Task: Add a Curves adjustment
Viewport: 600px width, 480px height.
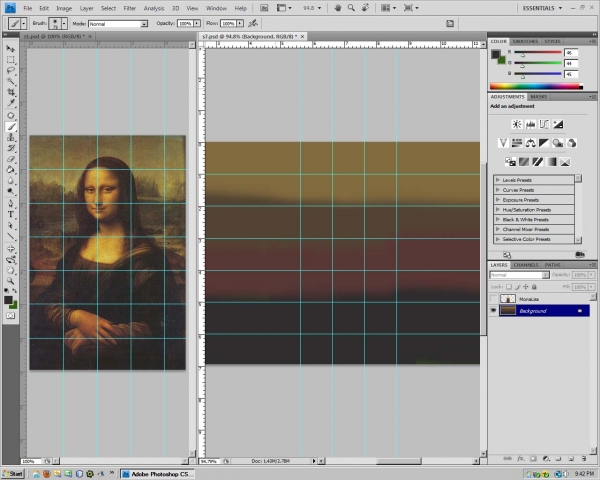Action: [x=544, y=124]
